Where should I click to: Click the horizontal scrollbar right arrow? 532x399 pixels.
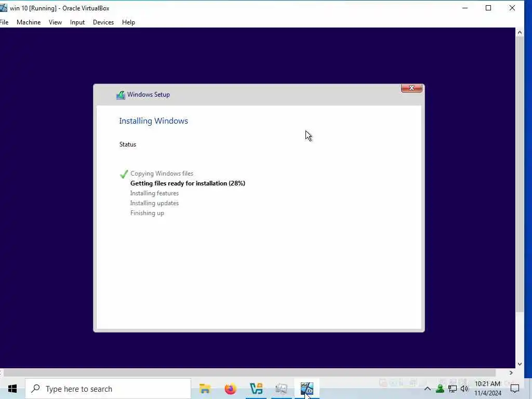511,373
